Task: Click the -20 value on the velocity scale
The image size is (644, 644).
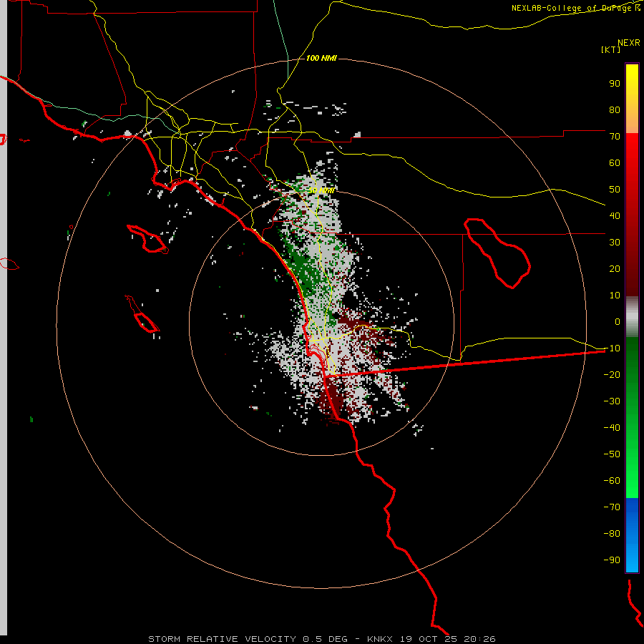Action: (612, 374)
